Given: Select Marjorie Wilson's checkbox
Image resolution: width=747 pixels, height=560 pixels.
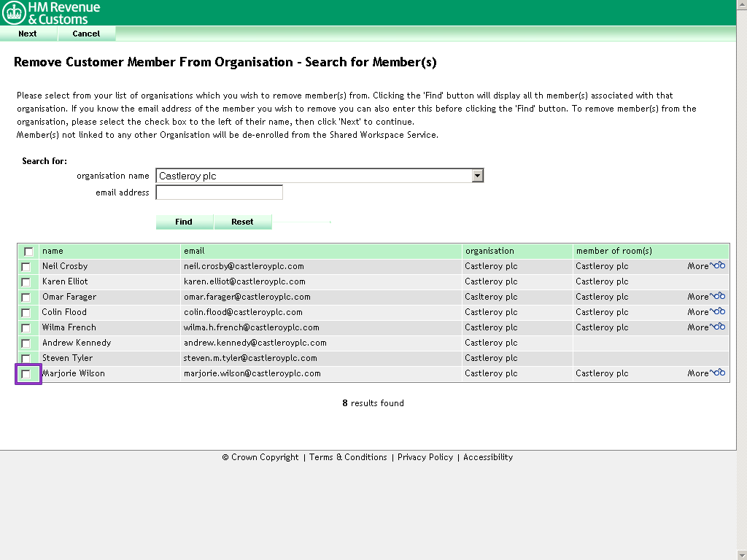Looking at the screenshot, I should [x=26, y=374].
